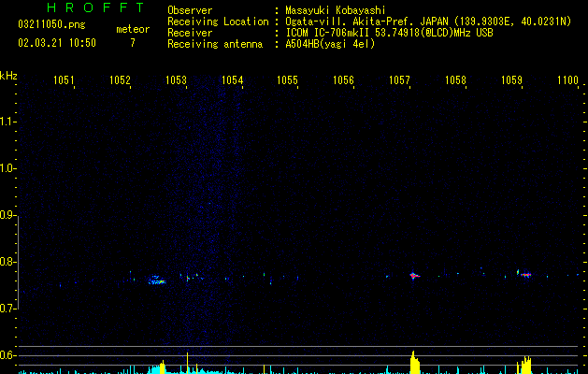The image size is (588, 374).
Task: Click the 1056 time axis label
Action: (343, 80)
